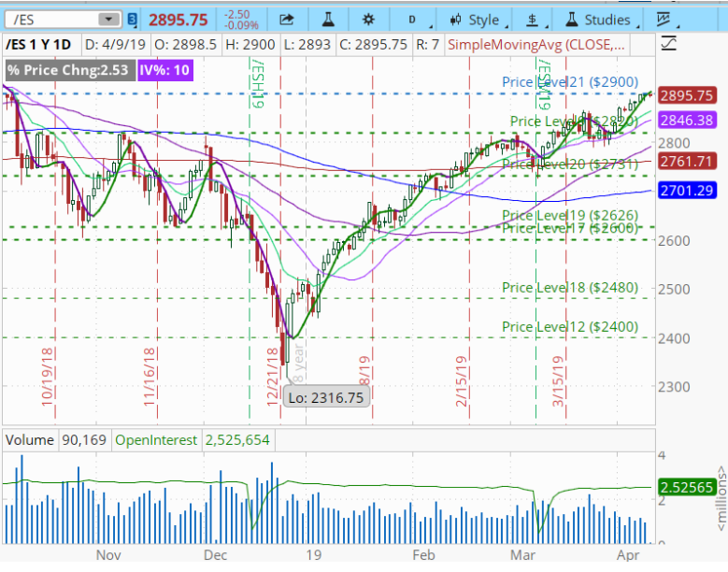This screenshot has height=572, width=728.
Task: Click the patterns icon at toolbar right end
Action: point(665,20)
